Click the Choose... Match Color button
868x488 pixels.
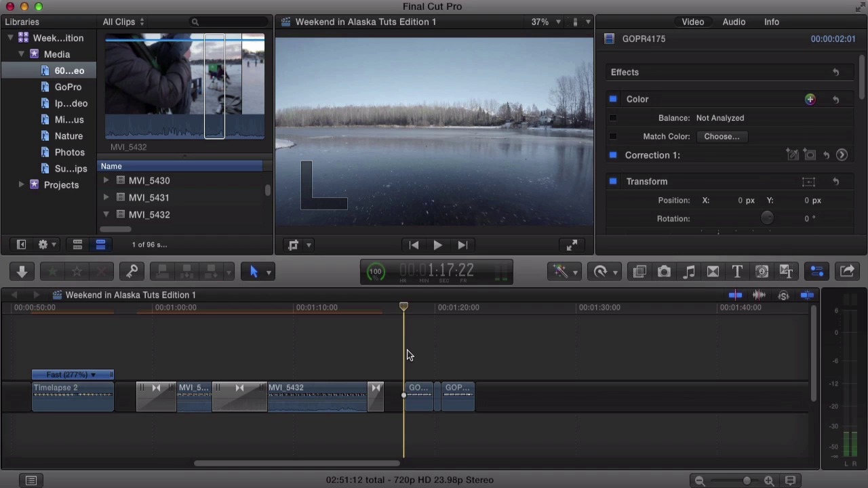tap(721, 136)
